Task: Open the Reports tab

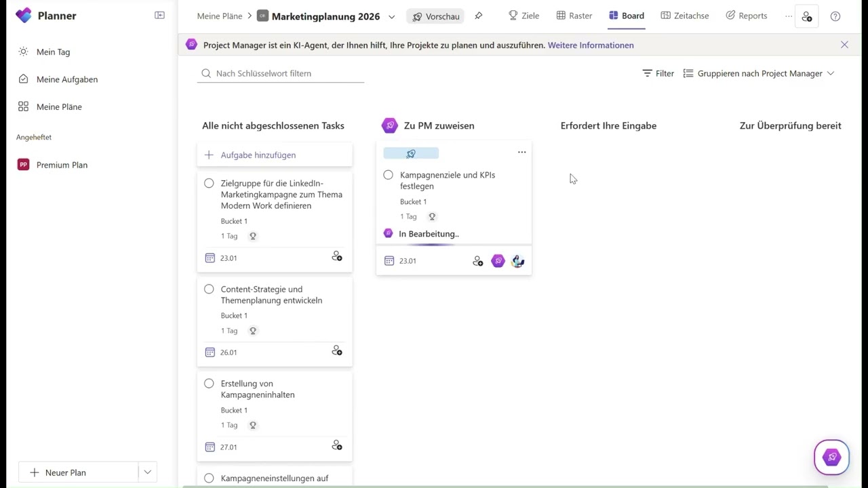Action: [746, 16]
